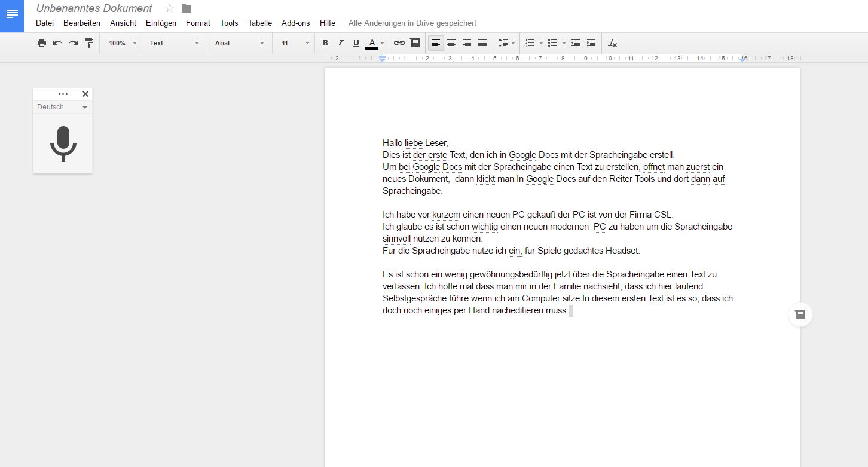868x467 pixels.
Task: Open the Bearbeiten menu
Action: coord(82,23)
